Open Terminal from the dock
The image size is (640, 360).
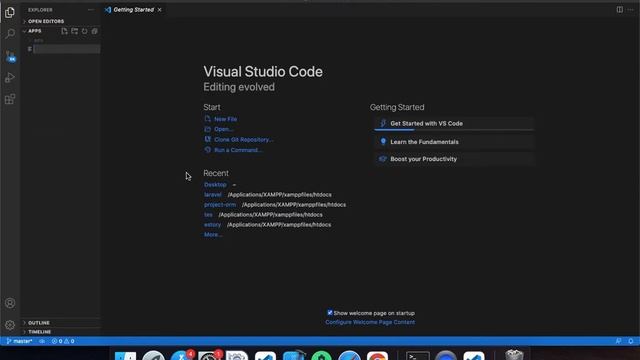(418, 356)
